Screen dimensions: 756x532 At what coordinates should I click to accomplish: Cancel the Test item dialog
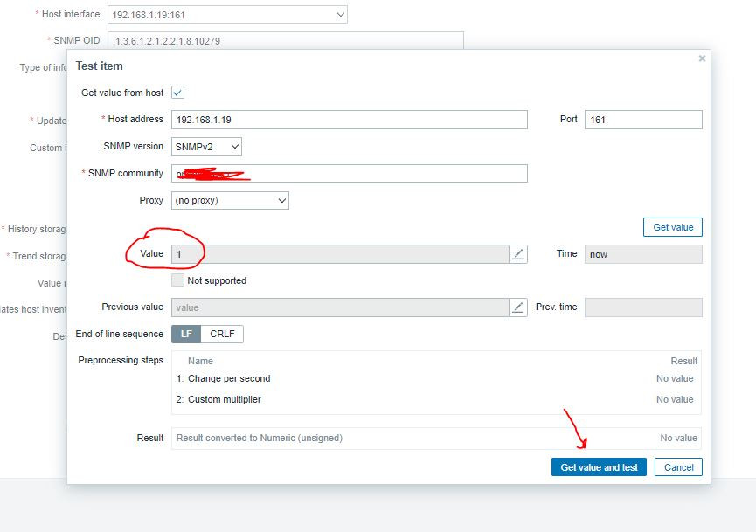pos(678,467)
